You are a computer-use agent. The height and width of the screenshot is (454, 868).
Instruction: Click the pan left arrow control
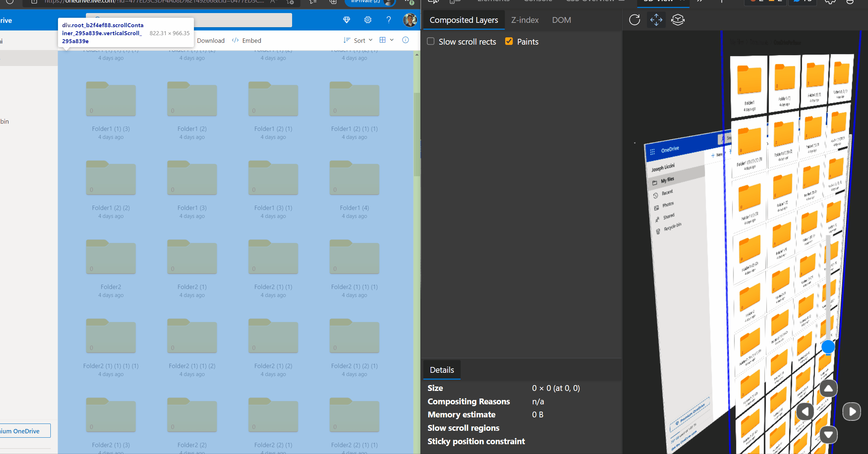click(x=805, y=412)
